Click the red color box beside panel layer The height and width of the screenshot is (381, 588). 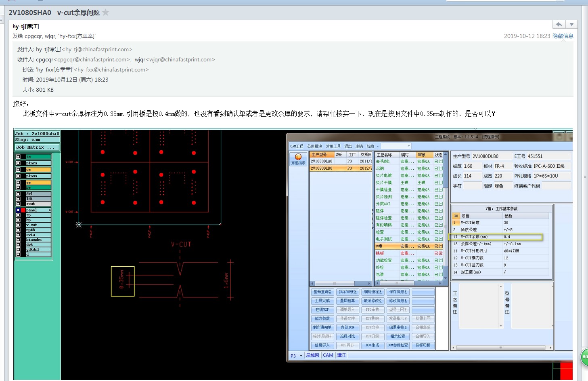point(23,210)
